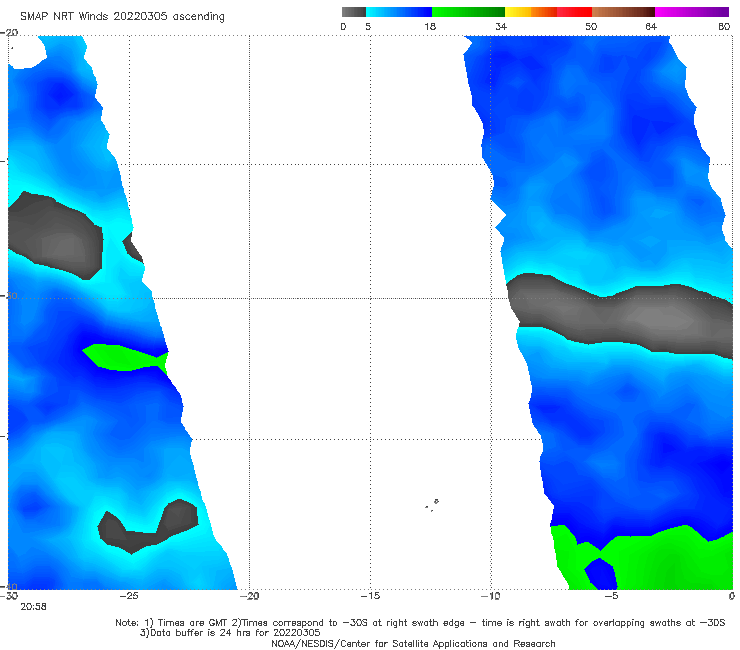Viewport: 740px width, 650px height.
Task: Click the blue segment of the color bar
Action: 399,12
